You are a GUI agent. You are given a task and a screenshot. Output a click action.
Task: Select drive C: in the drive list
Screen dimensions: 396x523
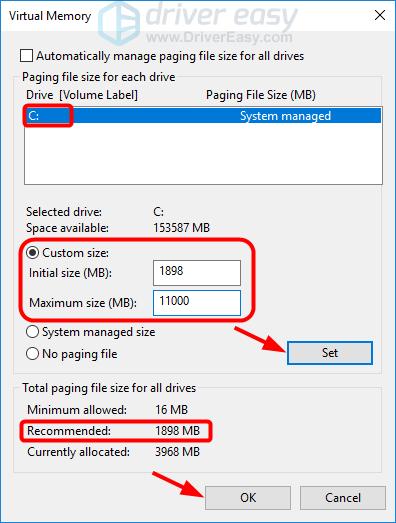(203, 116)
